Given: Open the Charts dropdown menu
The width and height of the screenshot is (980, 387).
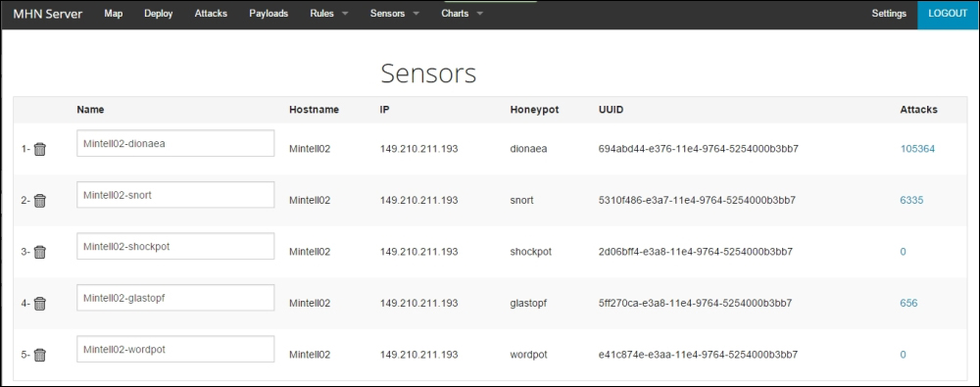Looking at the screenshot, I should coord(462,14).
